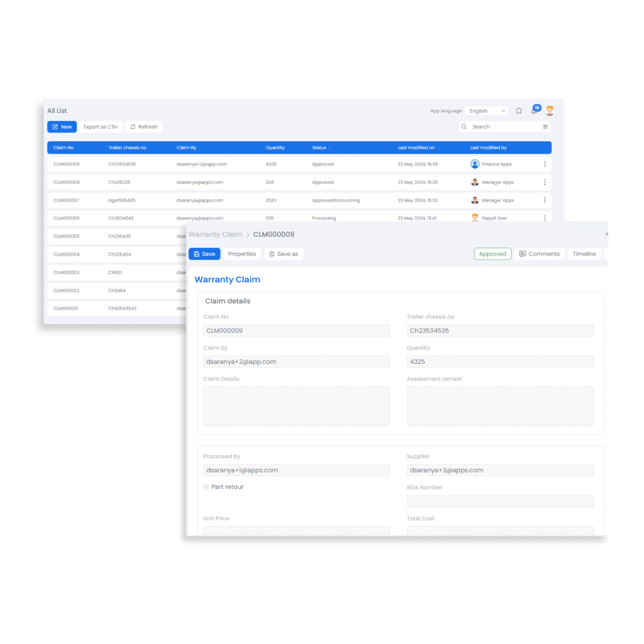
Task: Switch to the Timeline tab
Action: (584, 253)
